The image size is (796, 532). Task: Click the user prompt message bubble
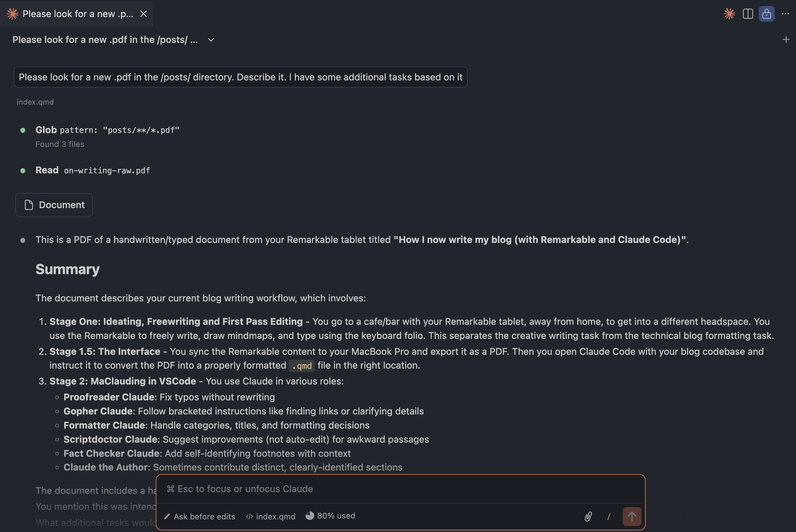click(x=240, y=77)
